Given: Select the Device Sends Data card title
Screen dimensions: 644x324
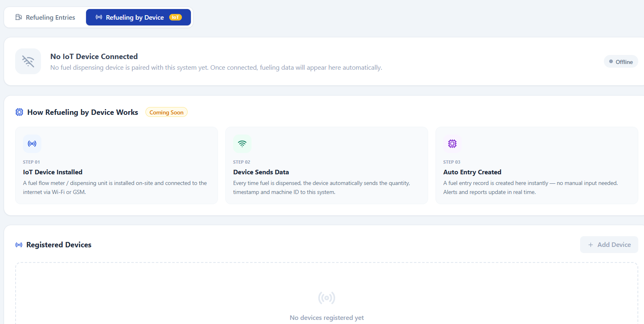Looking at the screenshot, I should pos(261,172).
